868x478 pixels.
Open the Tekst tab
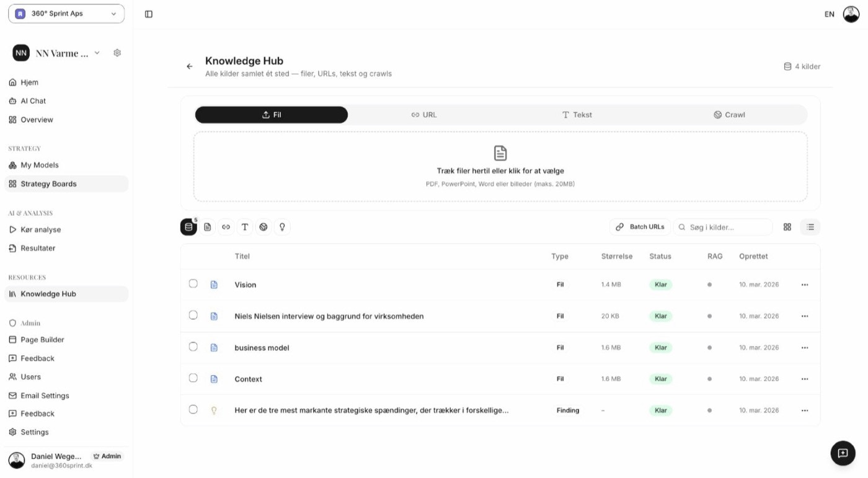pyautogui.click(x=577, y=115)
